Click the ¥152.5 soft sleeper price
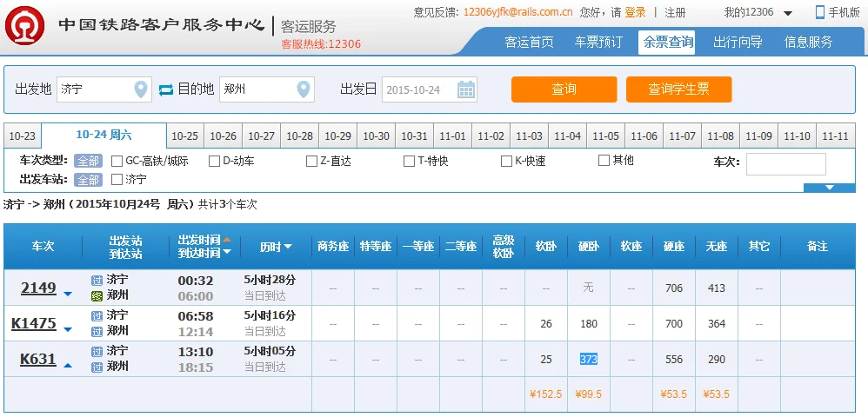The width and height of the screenshot is (868, 417). (x=546, y=394)
